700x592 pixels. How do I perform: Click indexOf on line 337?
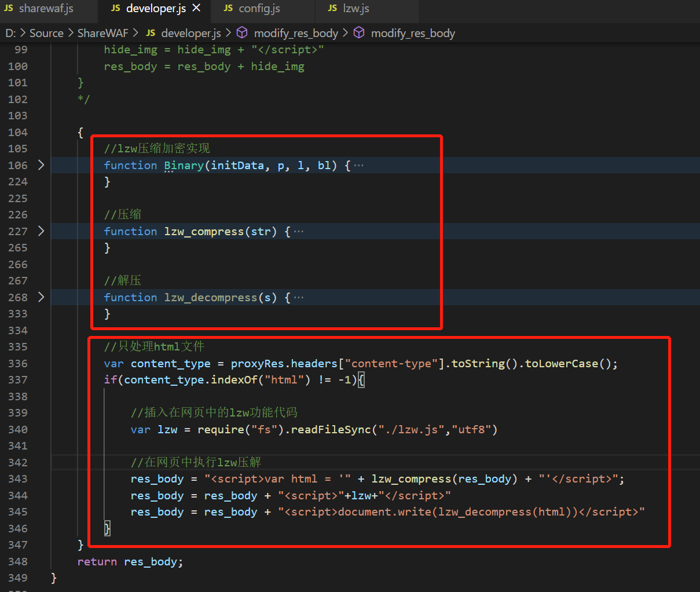click(234, 379)
